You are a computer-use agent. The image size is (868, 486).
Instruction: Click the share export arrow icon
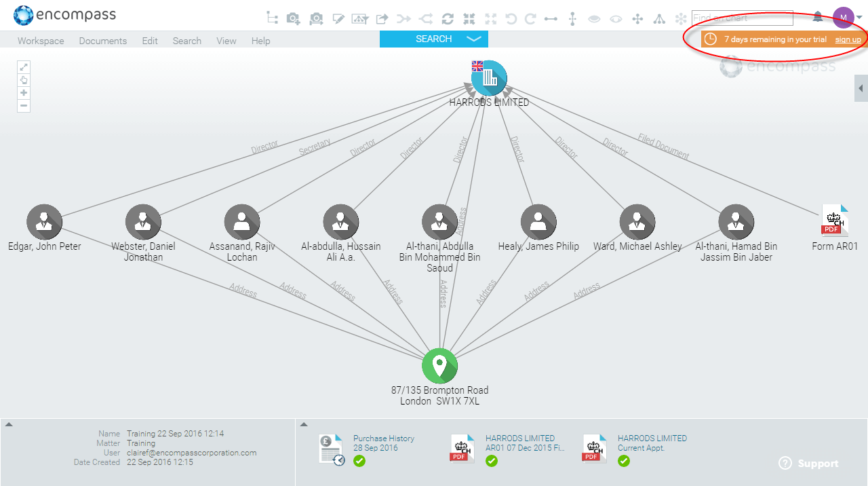[x=382, y=18]
